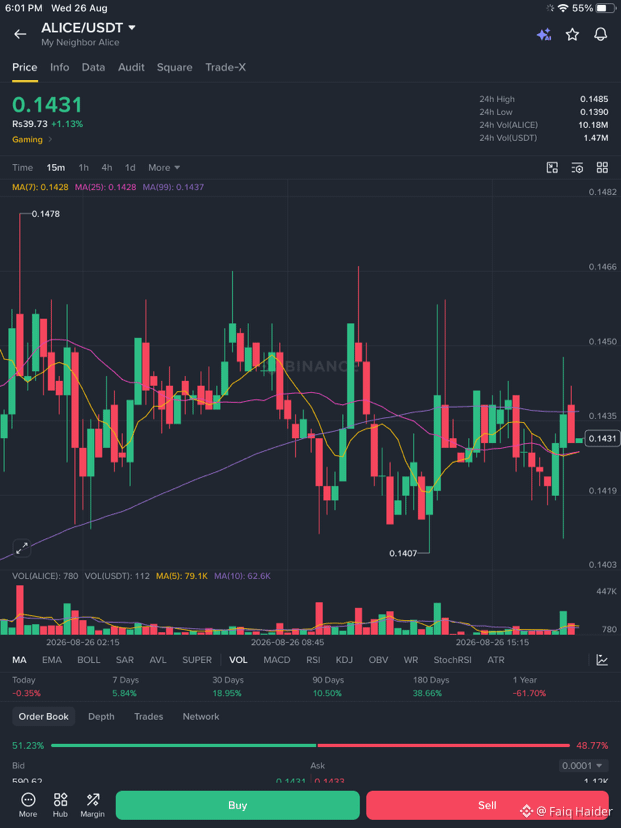
Task: Open the Trades tab
Action: (x=148, y=717)
